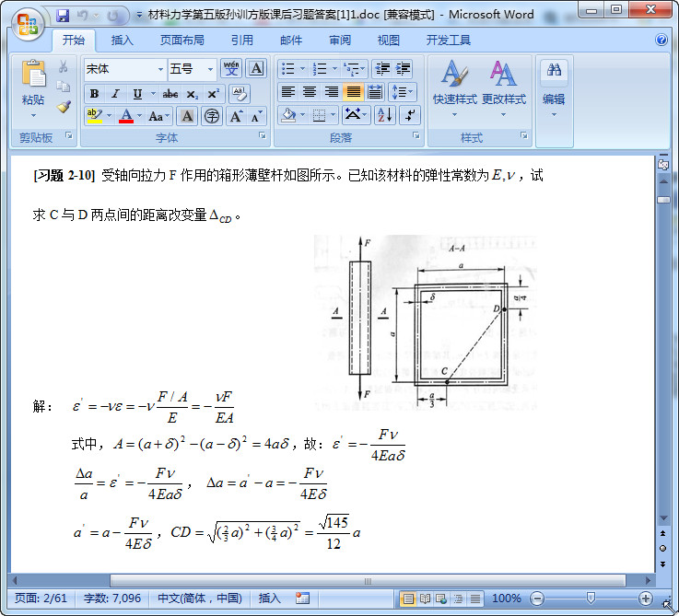Customize Quick Access Toolbar dropdown
The height and width of the screenshot is (616, 679).
point(139,15)
